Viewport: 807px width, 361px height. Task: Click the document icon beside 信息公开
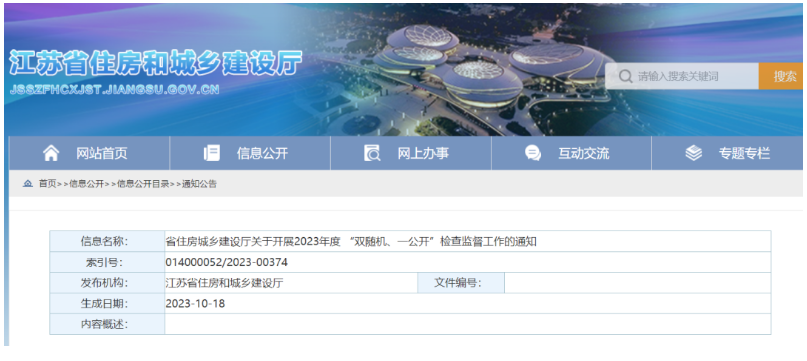[x=212, y=153]
